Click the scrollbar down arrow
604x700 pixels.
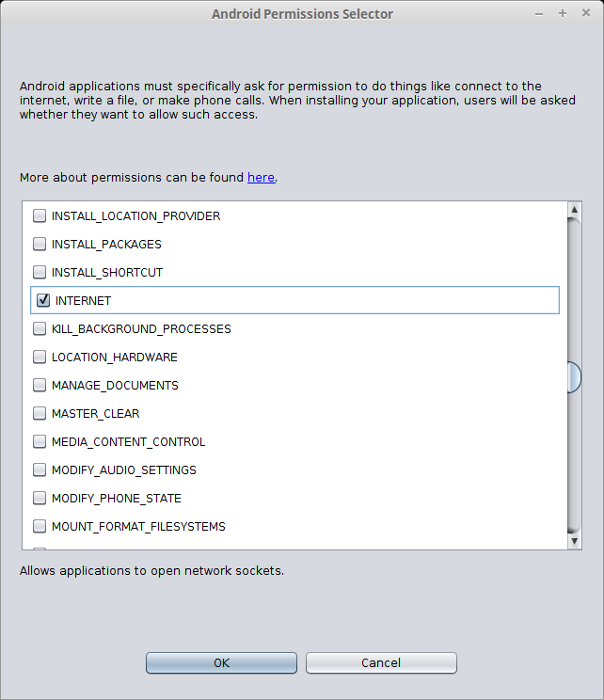574,542
